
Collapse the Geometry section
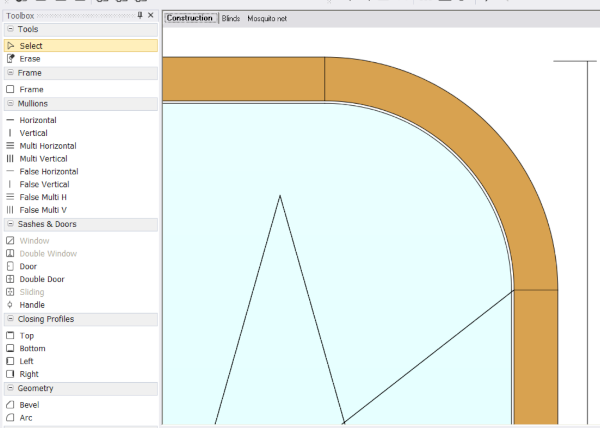[x=10, y=388]
